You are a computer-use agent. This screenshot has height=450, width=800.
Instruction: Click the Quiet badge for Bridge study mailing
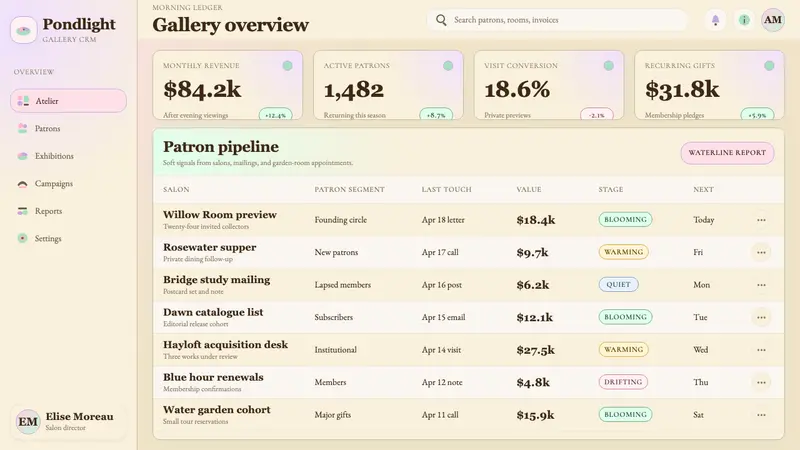tap(618, 284)
